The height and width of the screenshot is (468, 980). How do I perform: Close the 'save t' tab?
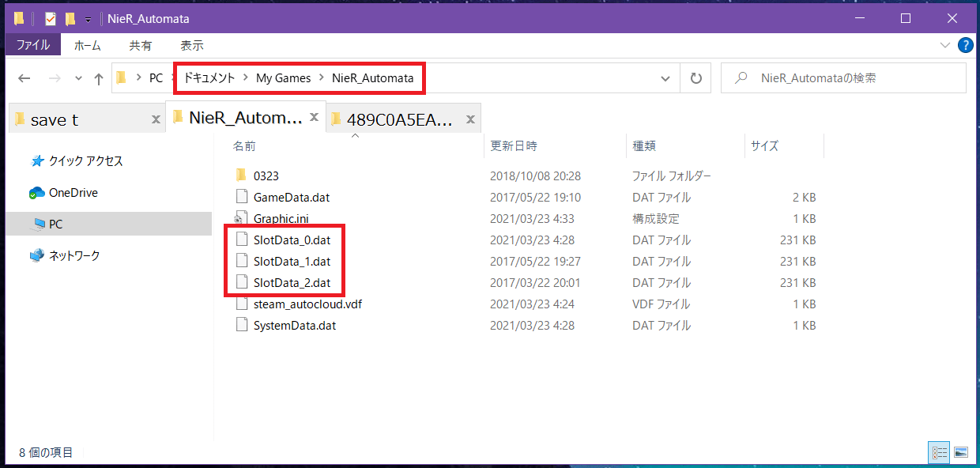pos(156,120)
